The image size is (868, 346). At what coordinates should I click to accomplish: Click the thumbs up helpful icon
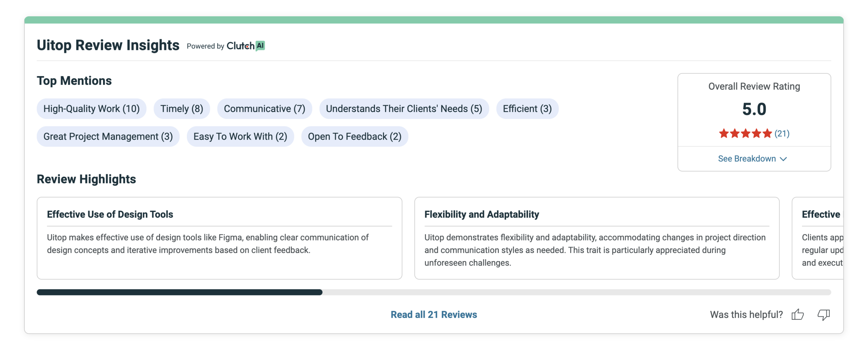(797, 314)
